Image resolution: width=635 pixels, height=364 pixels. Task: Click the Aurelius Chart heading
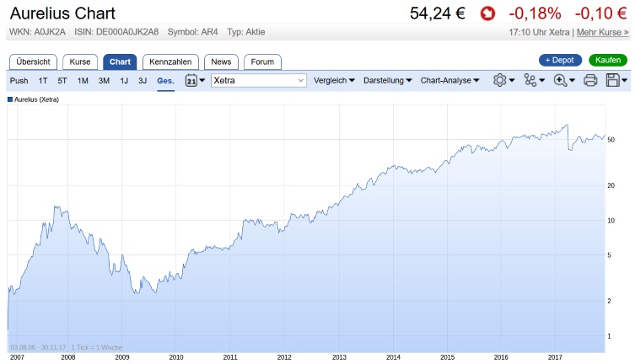[62, 13]
